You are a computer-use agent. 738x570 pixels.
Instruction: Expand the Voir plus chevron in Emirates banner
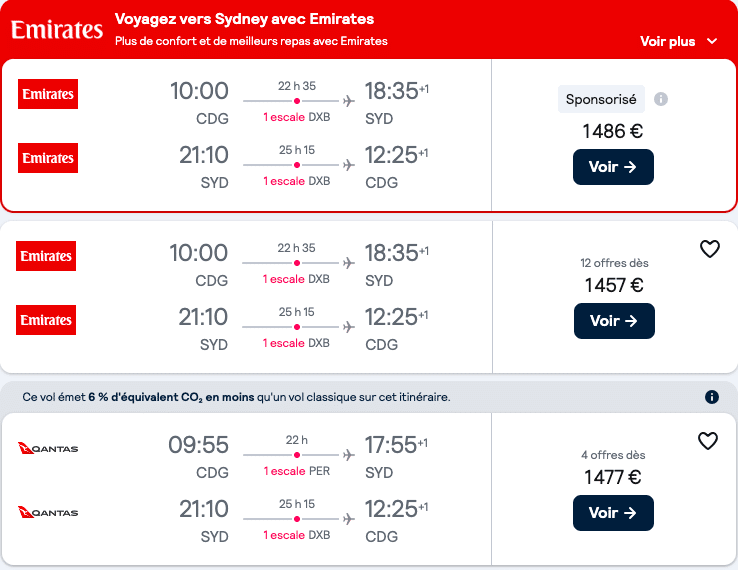click(712, 41)
